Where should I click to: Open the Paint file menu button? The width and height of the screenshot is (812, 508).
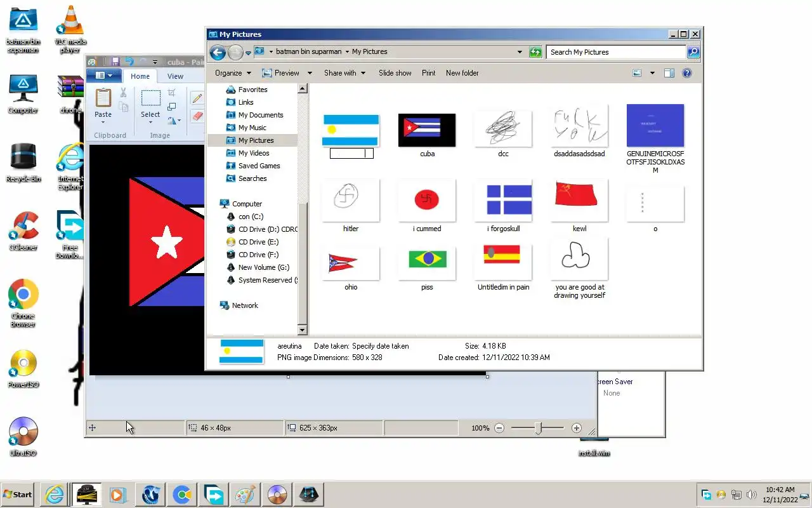[x=103, y=76]
